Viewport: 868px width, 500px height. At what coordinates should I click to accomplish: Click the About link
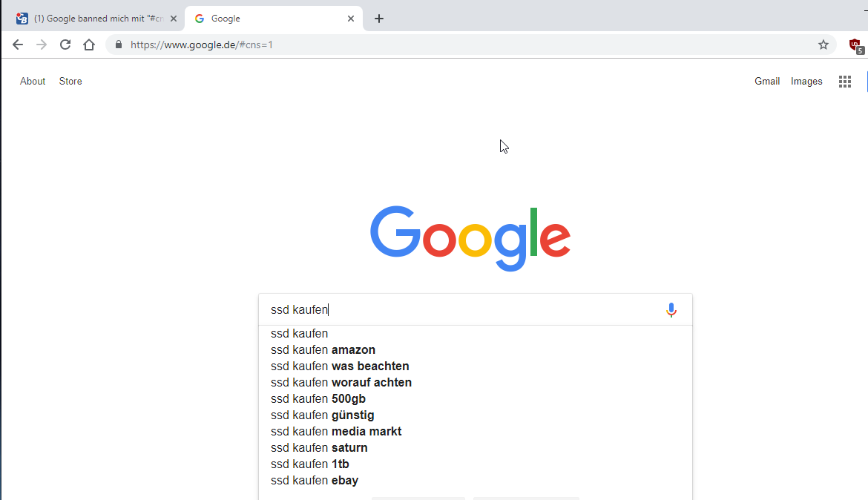(33, 81)
